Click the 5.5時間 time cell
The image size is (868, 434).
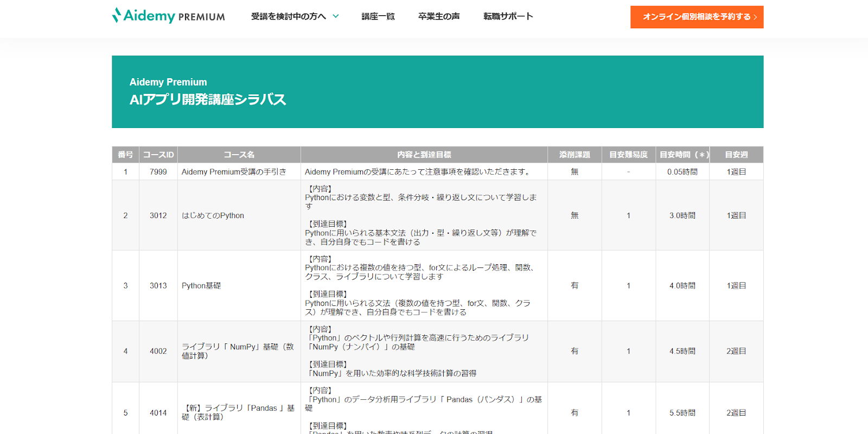pyautogui.click(x=682, y=413)
